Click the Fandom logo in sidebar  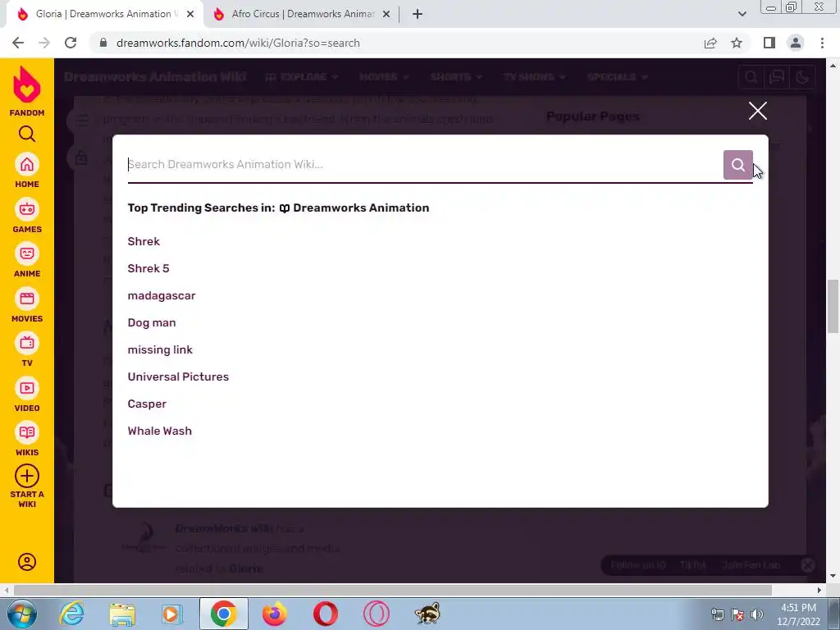[x=27, y=91]
